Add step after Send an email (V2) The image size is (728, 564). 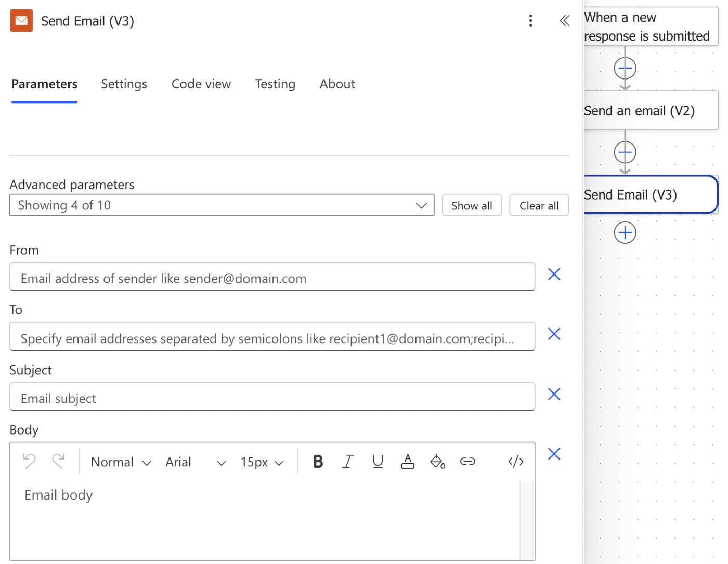(x=625, y=152)
